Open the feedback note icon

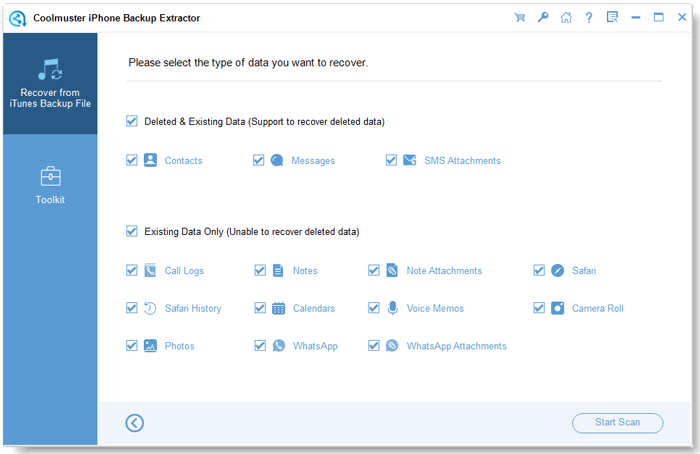[x=612, y=17]
